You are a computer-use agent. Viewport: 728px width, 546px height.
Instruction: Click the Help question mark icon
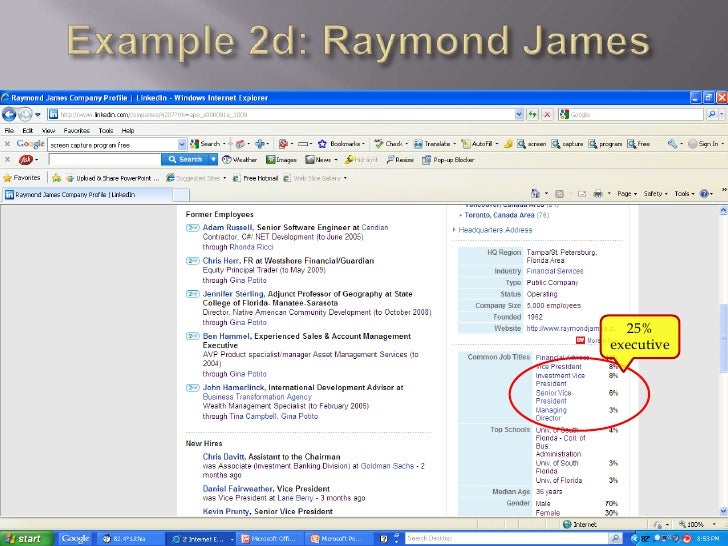point(704,194)
